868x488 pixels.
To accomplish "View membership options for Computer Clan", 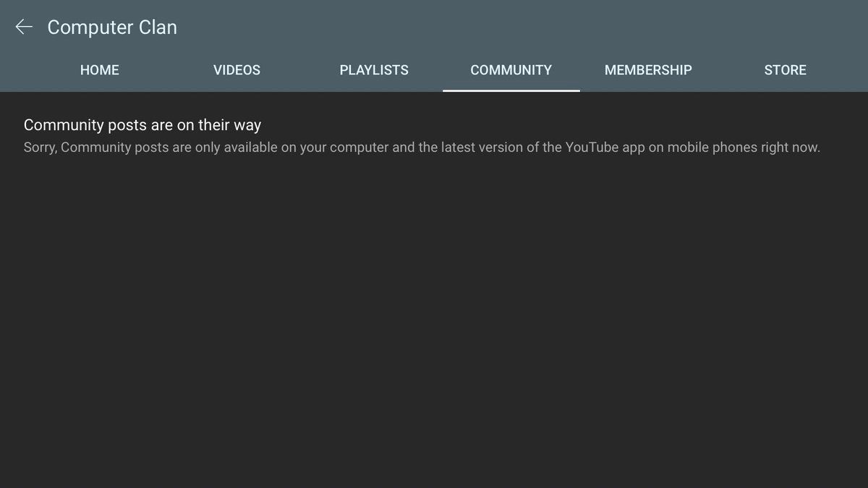I will coord(648,70).
